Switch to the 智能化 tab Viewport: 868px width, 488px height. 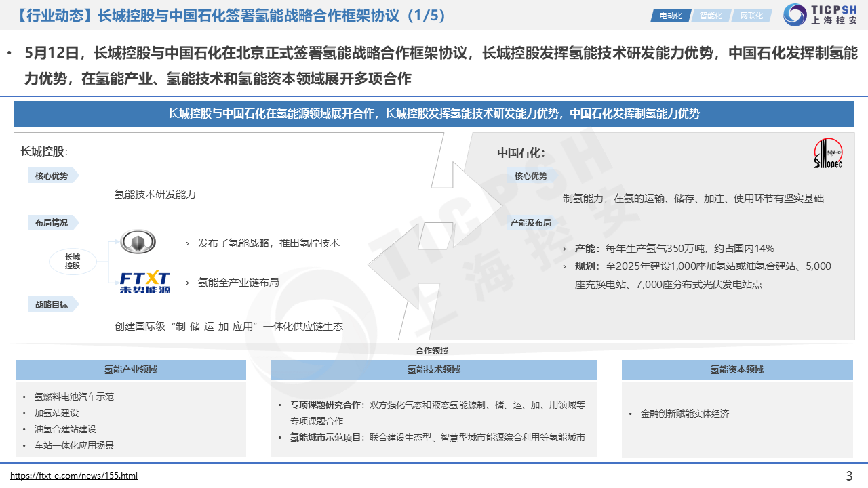coord(711,16)
